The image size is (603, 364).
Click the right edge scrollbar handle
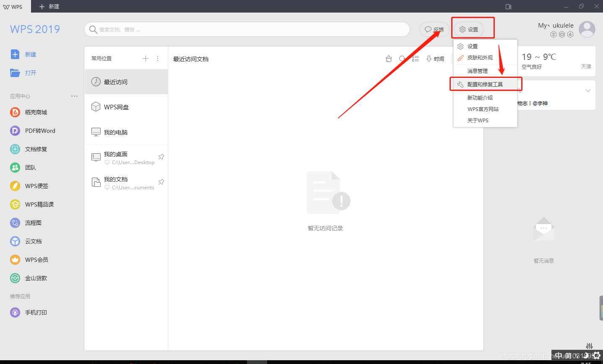(601, 308)
